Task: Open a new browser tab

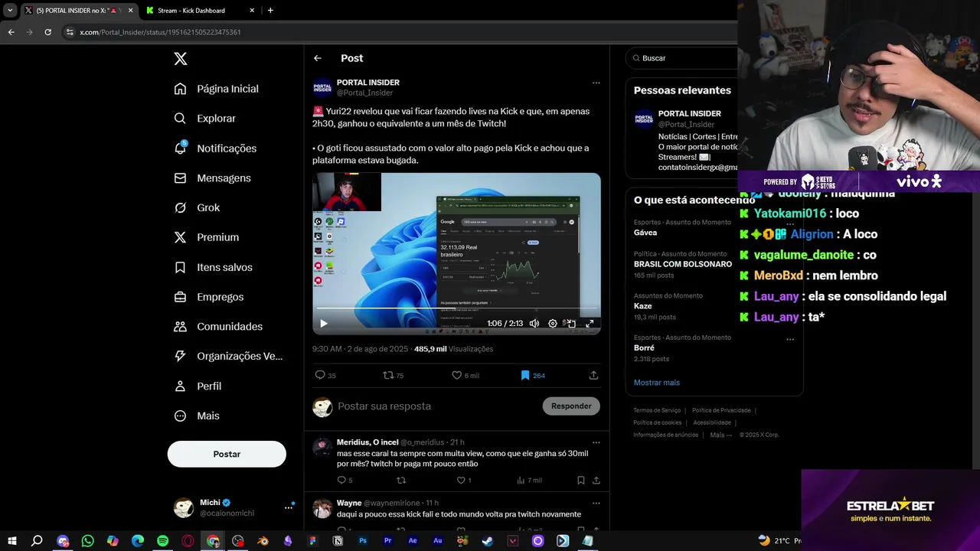Action: [x=270, y=11]
